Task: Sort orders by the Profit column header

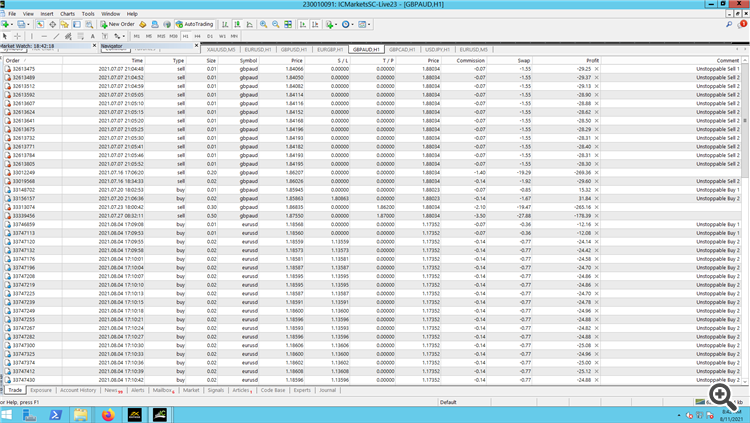Action: click(x=593, y=60)
